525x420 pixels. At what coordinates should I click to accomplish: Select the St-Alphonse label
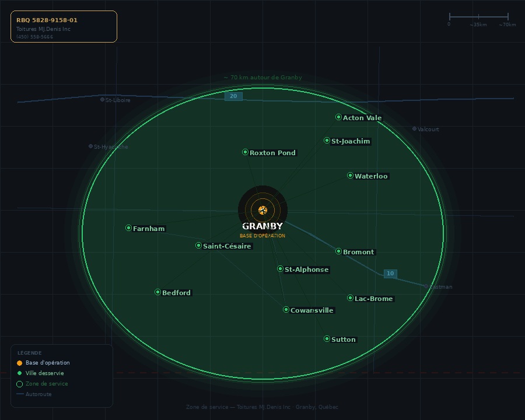tap(306, 269)
